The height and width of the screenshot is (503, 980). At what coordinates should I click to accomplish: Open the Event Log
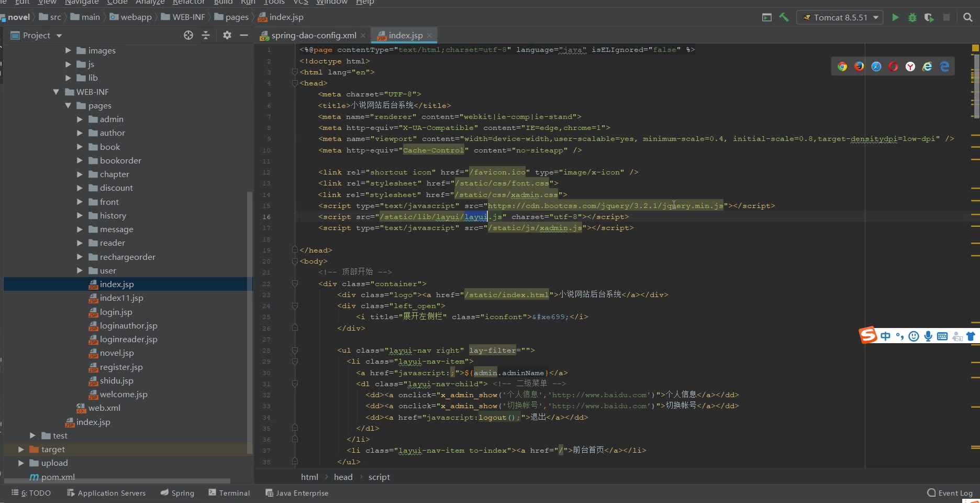(x=950, y=493)
